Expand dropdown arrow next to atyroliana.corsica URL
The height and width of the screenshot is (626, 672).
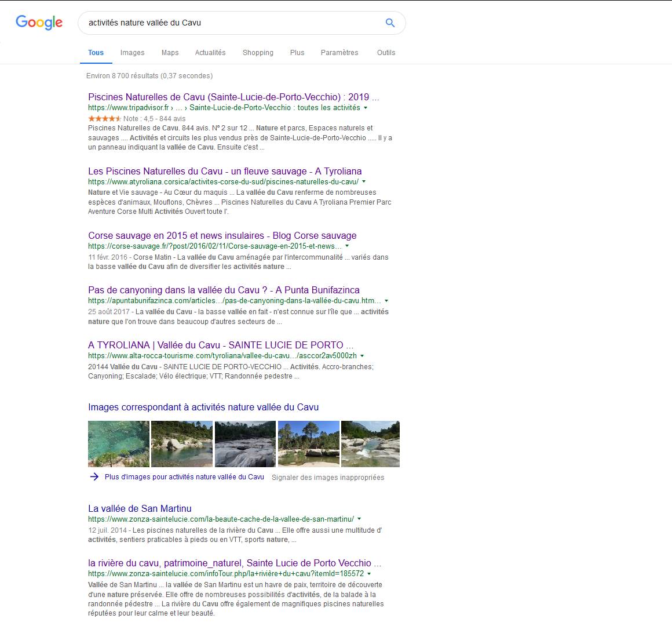click(364, 182)
